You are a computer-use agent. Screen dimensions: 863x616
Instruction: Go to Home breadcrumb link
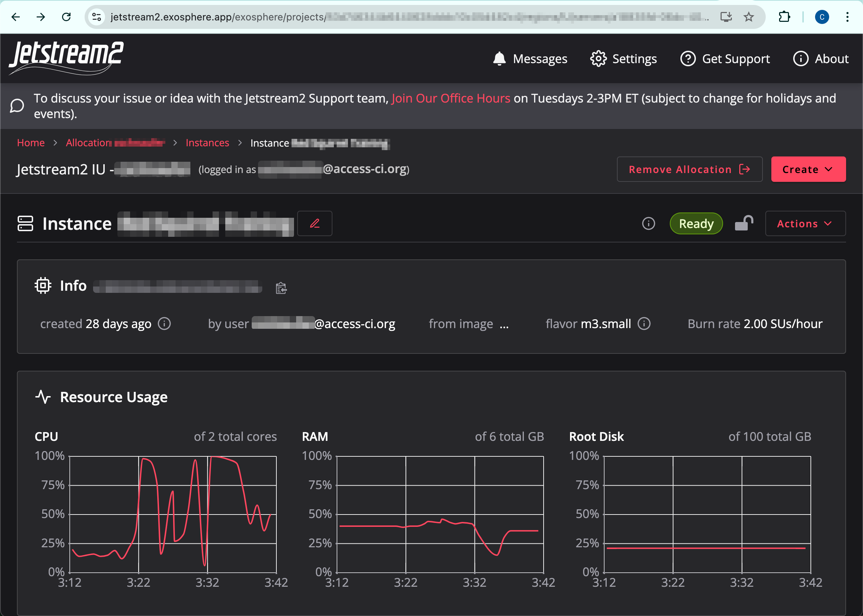pyautogui.click(x=31, y=143)
